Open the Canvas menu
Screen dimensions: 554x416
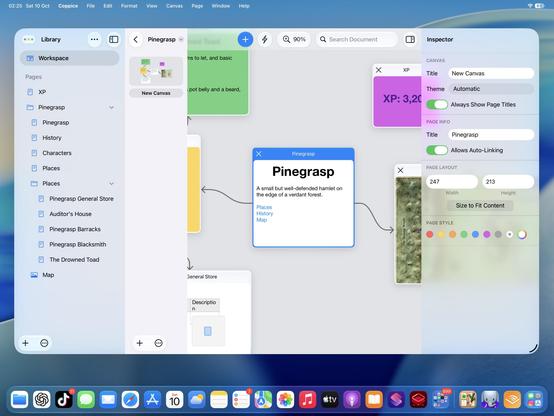coord(175,6)
